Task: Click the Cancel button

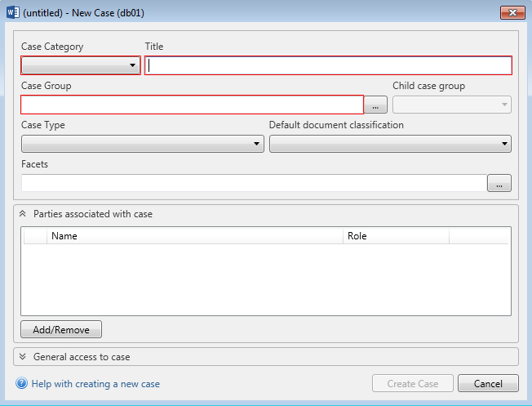Action: (x=488, y=384)
